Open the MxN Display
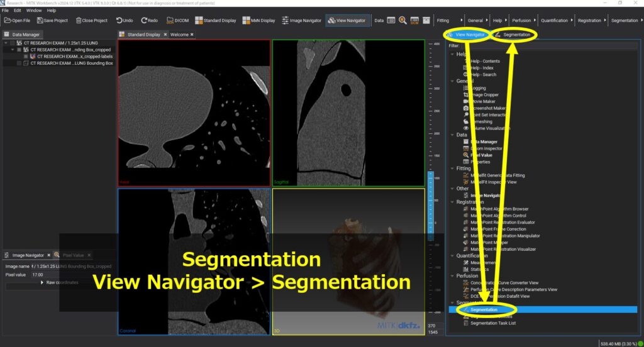644x347 pixels. [258, 20]
